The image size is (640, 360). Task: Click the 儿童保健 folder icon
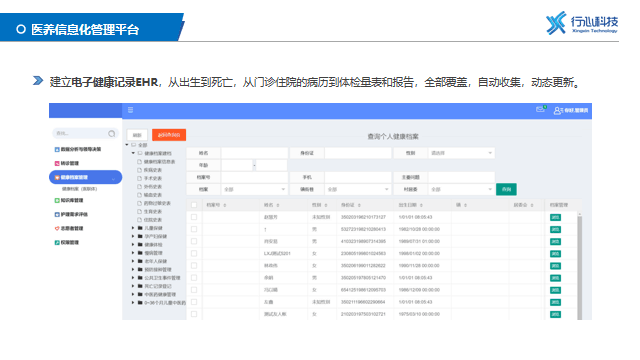[x=140, y=228]
